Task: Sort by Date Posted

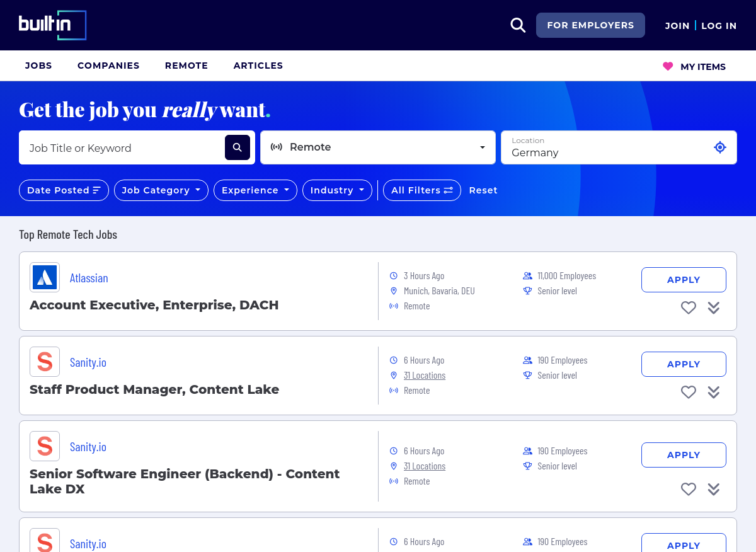Action: pyautogui.click(x=64, y=190)
